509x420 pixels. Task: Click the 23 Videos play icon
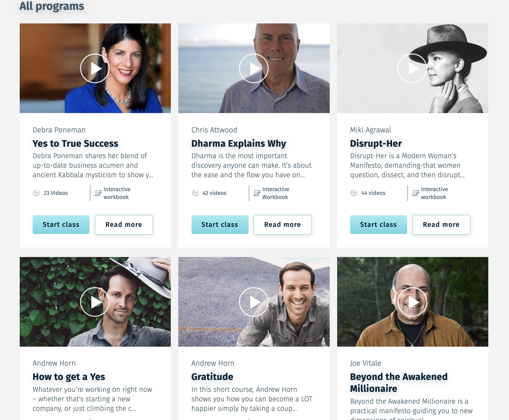[x=36, y=193]
